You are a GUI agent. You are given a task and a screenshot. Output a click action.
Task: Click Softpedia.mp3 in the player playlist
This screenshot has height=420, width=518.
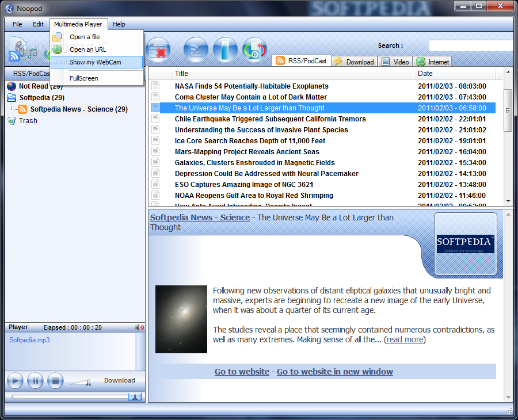click(x=29, y=340)
